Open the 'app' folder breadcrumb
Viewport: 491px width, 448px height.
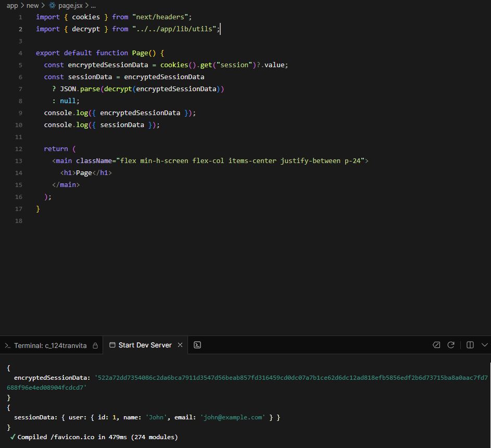pyautogui.click(x=12, y=5)
